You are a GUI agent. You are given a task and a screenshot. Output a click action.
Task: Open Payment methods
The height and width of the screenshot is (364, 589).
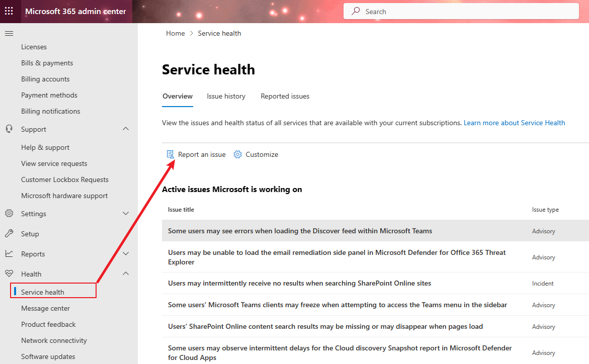click(x=49, y=96)
